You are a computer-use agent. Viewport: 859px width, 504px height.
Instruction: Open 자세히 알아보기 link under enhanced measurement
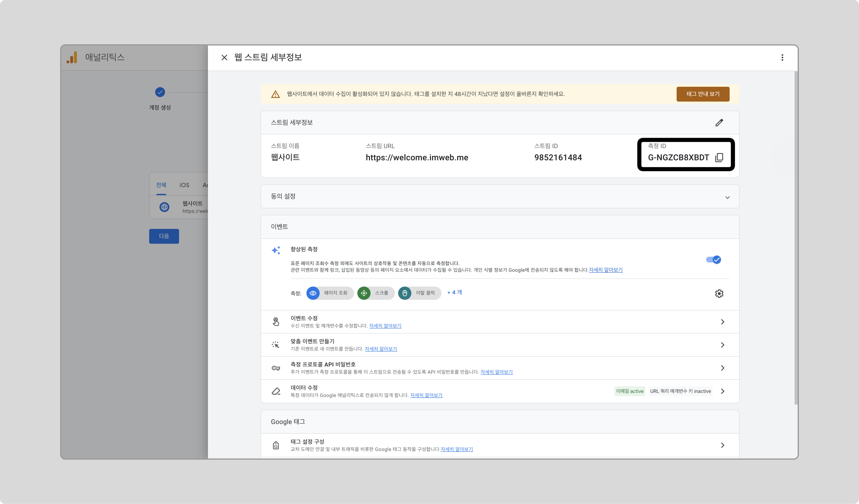(605, 270)
